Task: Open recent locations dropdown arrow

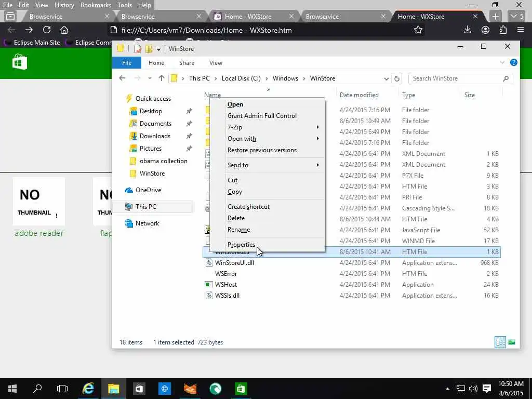Action: [x=150, y=78]
